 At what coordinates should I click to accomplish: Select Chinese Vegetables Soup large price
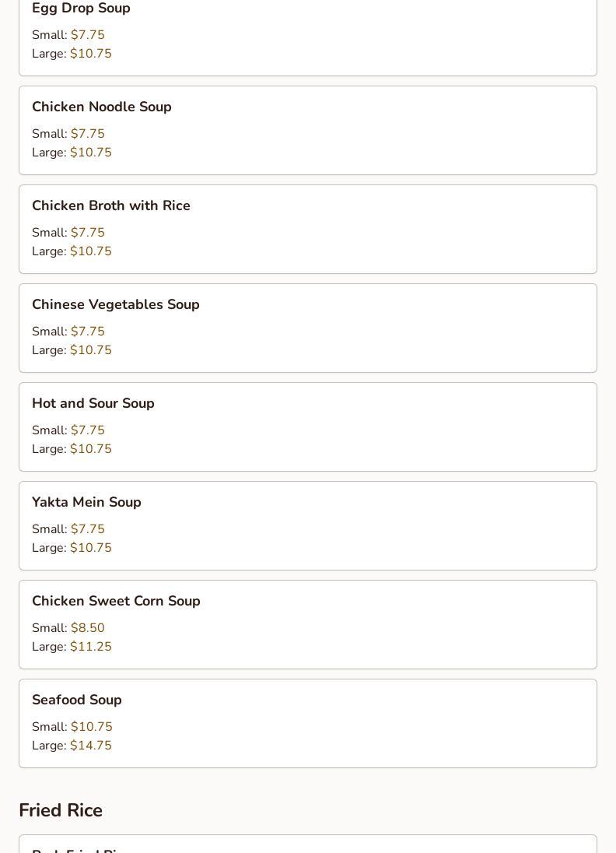[x=90, y=350]
